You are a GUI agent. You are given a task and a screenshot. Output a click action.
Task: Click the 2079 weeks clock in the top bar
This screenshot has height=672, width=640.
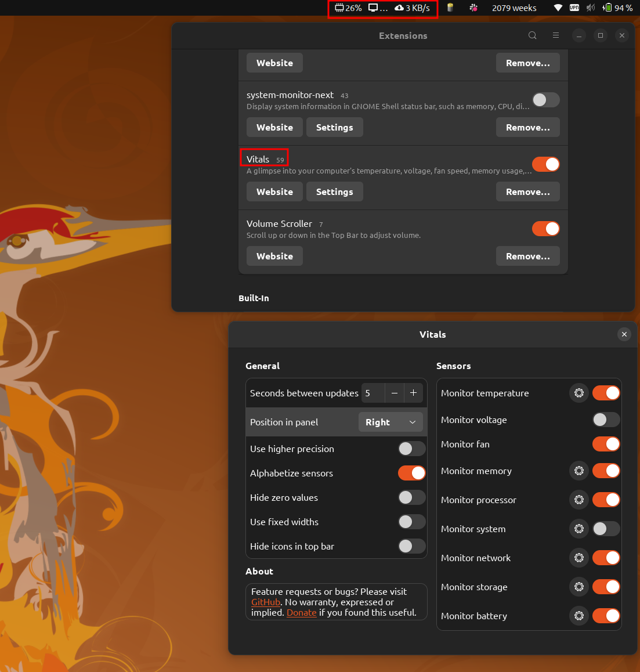[514, 8]
